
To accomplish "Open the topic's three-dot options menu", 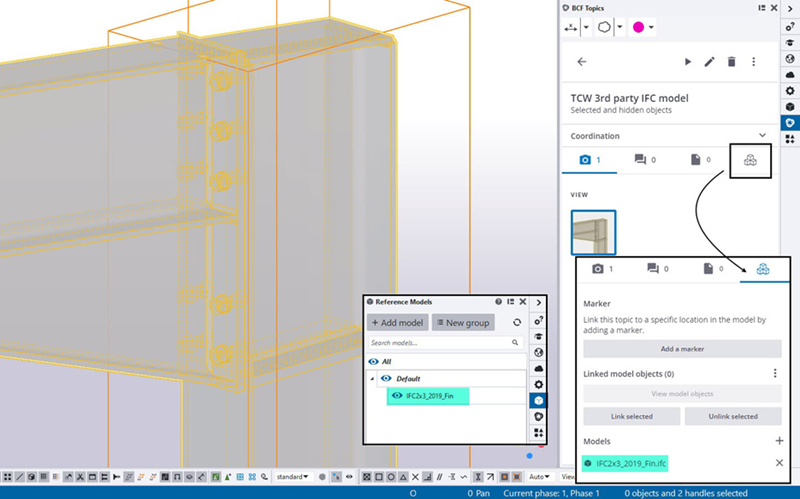I will [x=753, y=62].
